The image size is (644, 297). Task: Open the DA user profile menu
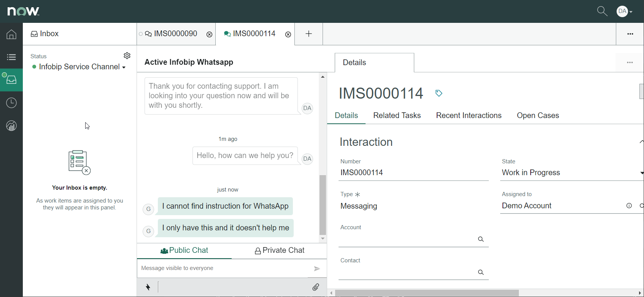click(x=624, y=11)
